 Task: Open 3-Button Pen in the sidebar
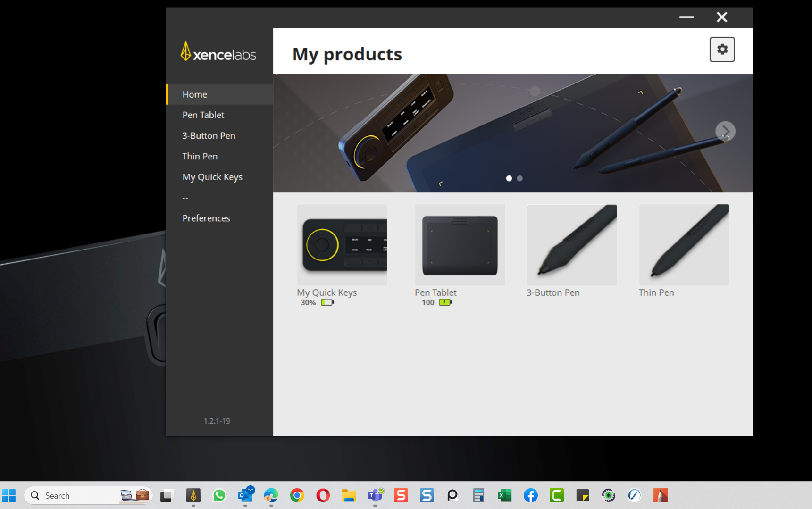pyautogui.click(x=220, y=136)
